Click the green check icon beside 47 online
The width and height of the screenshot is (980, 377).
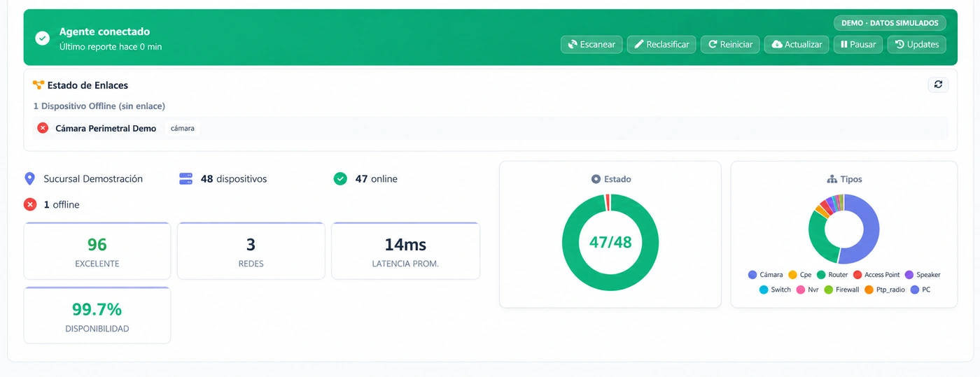pos(340,179)
